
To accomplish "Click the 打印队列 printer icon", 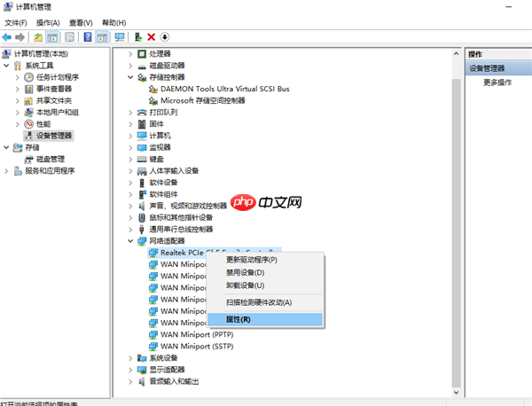I will point(142,113).
